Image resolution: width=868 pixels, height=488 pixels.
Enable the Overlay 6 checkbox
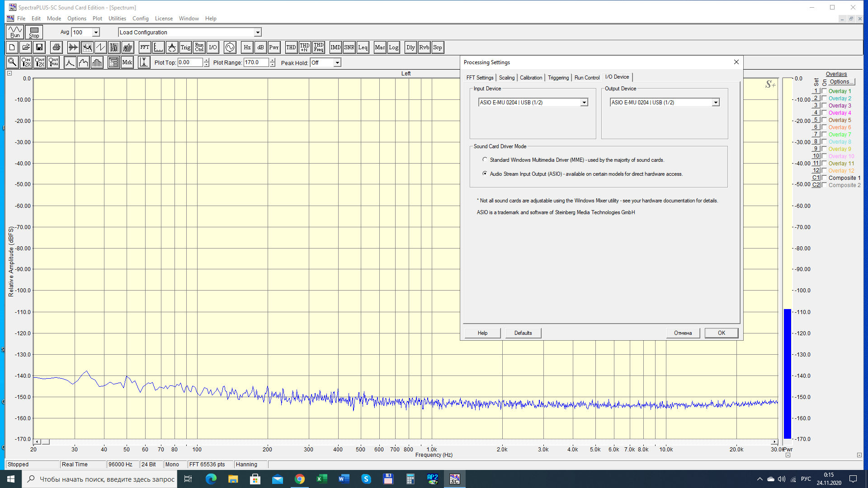824,127
